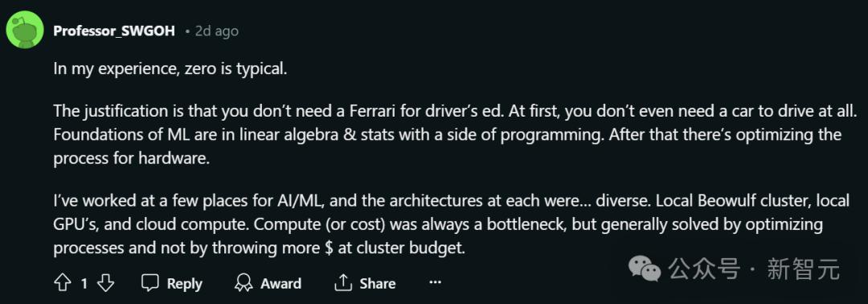Open the ellipsis more options menu

pyautogui.click(x=435, y=283)
